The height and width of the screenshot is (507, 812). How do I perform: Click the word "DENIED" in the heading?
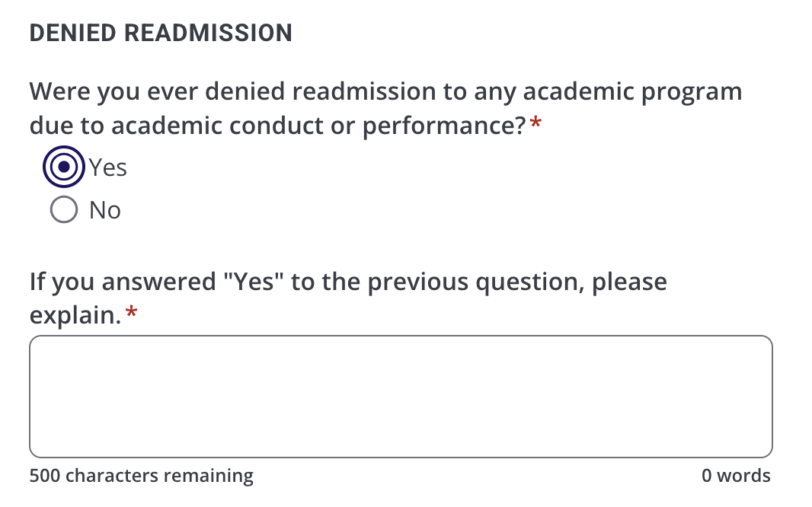tap(72, 33)
